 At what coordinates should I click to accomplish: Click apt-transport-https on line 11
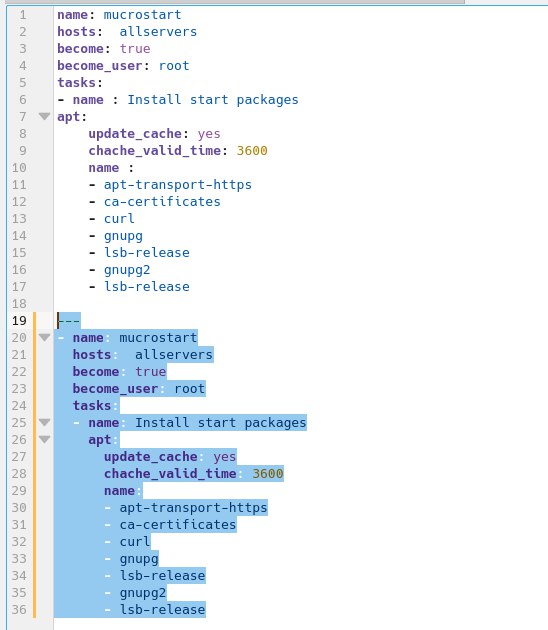178,185
